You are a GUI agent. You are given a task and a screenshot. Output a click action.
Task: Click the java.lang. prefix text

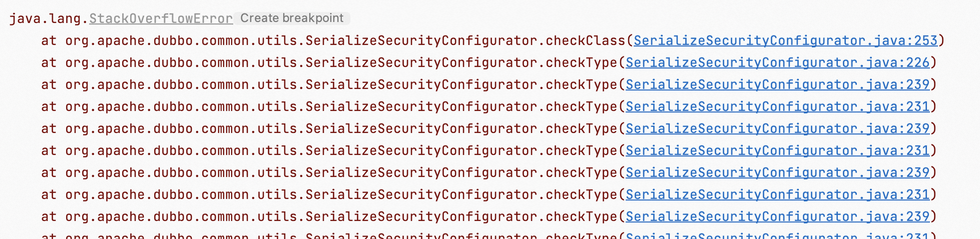click(49, 18)
